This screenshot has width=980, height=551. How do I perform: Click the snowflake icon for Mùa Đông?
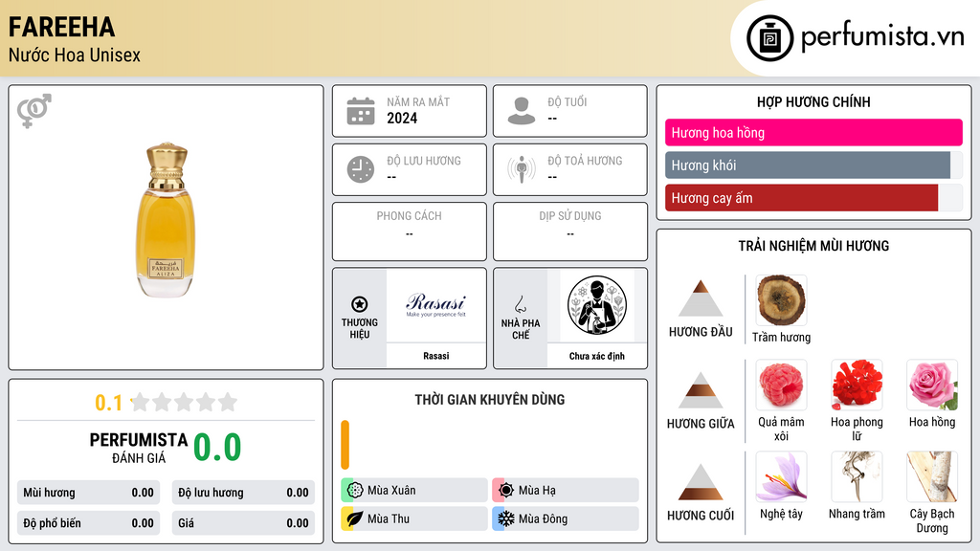pyautogui.click(x=506, y=518)
